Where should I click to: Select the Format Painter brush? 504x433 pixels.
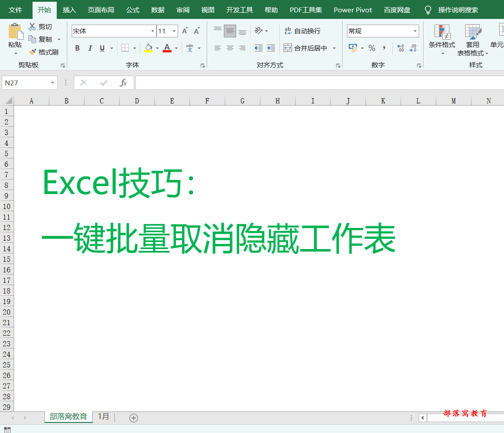point(33,52)
